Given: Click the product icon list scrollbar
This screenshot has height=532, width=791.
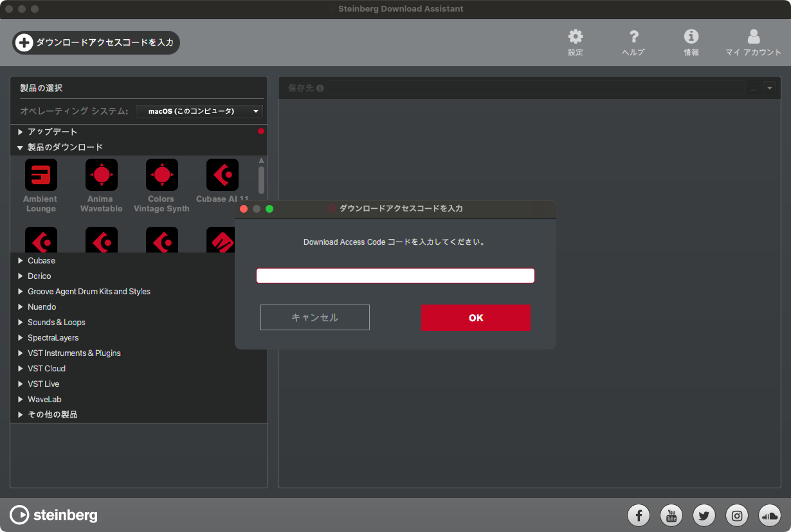Looking at the screenshot, I should (261, 180).
